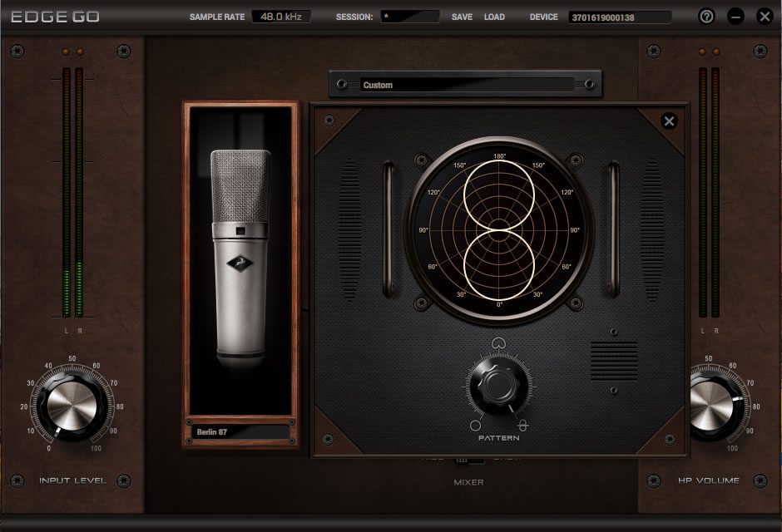782x532 pixels.
Task: Click the Berlin 87 name label
Action: pyautogui.click(x=240, y=432)
